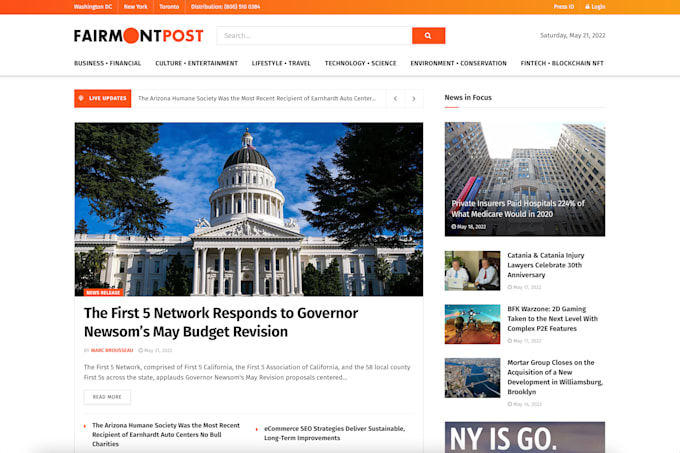Click the Toronto top link

(169, 7)
